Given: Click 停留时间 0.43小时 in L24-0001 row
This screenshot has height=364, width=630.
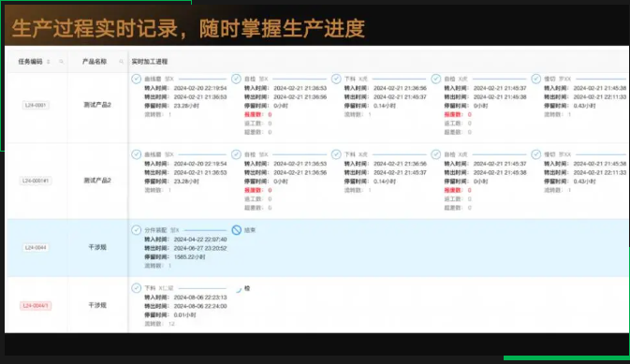Looking at the screenshot, I should tap(570, 106).
